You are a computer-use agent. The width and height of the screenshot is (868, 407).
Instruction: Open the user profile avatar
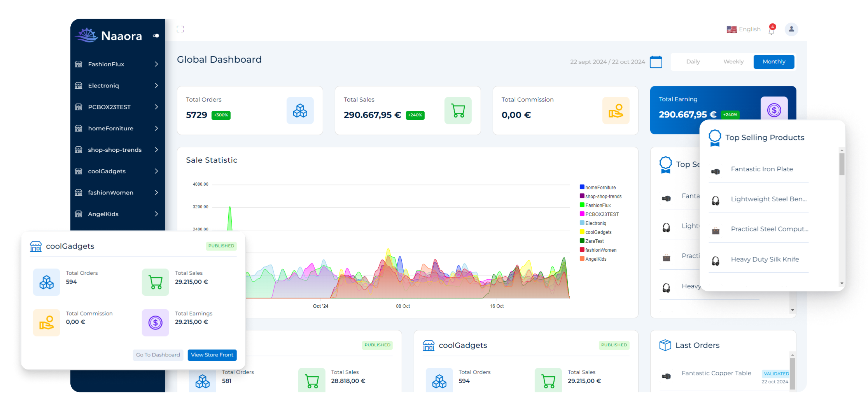[x=791, y=30]
